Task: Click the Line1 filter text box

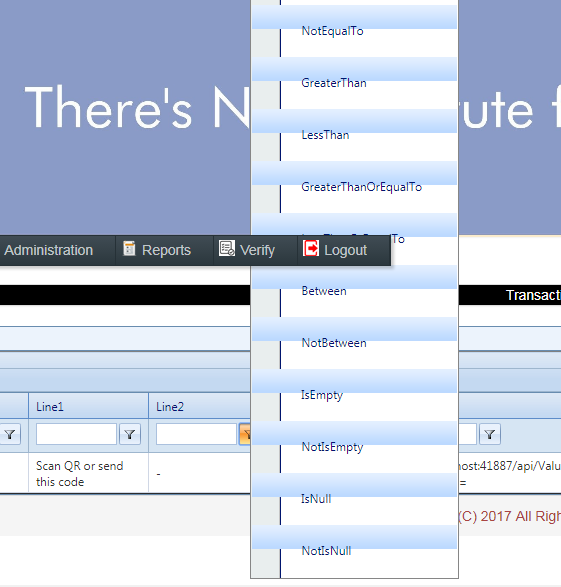Action: coord(76,434)
